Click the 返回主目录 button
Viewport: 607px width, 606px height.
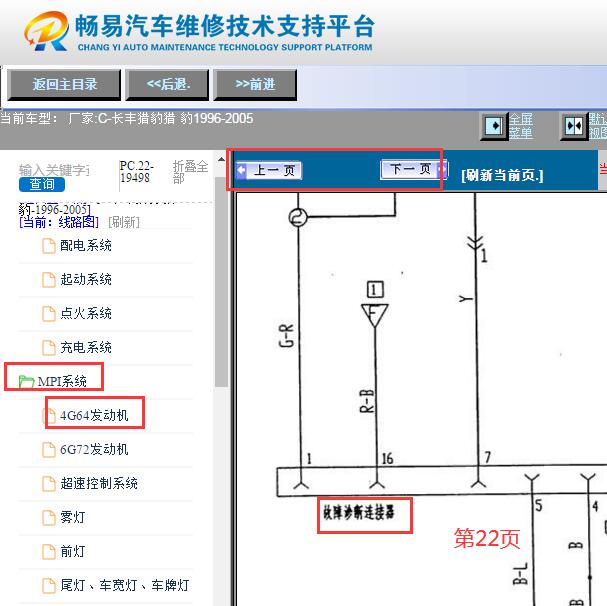[x=64, y=84]
